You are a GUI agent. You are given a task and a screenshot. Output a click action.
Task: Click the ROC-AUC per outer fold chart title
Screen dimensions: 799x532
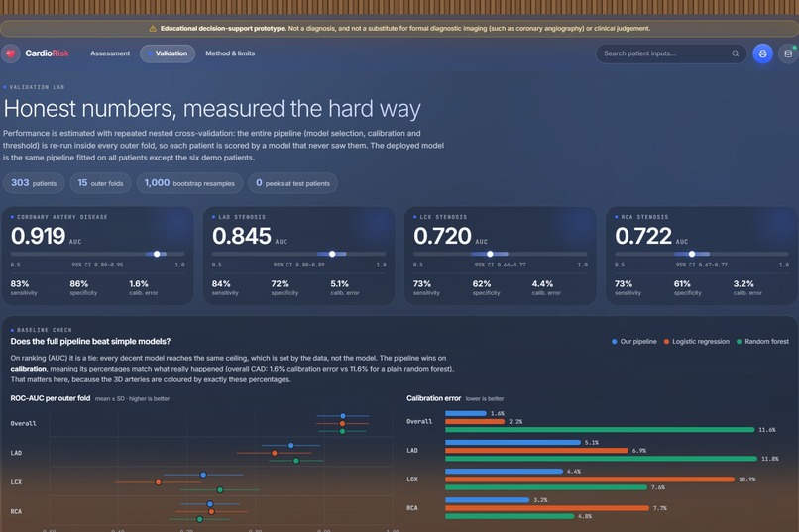50,398
